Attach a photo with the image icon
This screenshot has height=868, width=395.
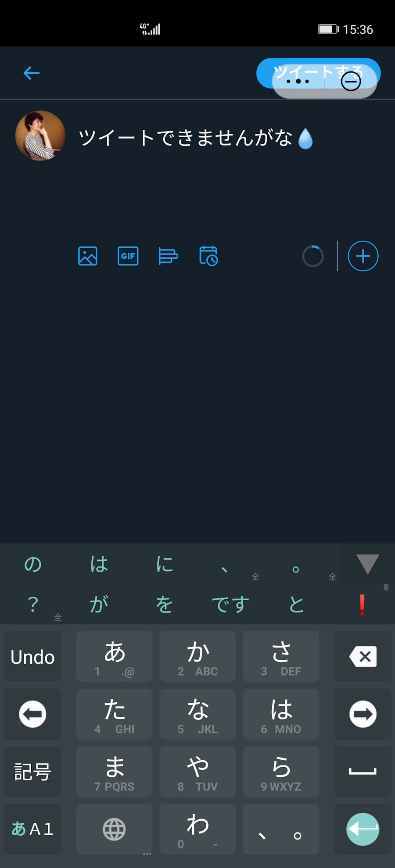tap(88, 256)
